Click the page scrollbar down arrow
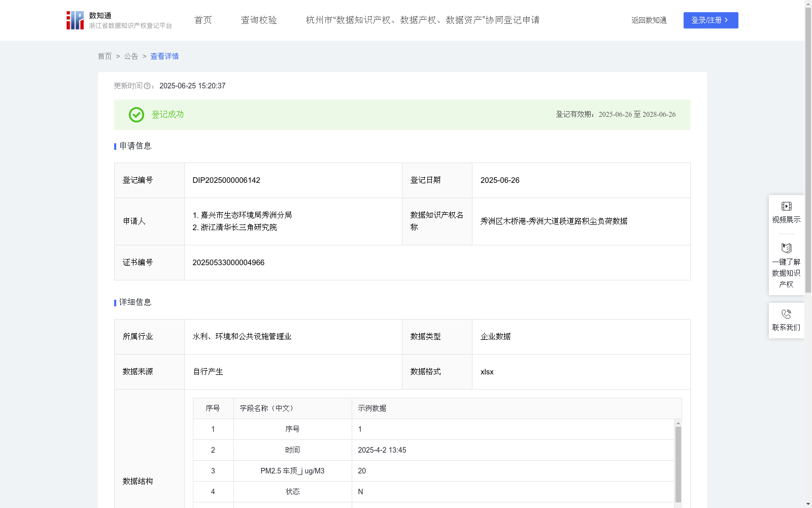812x508 pixels. pyautogui.click(x=808, y=504)
